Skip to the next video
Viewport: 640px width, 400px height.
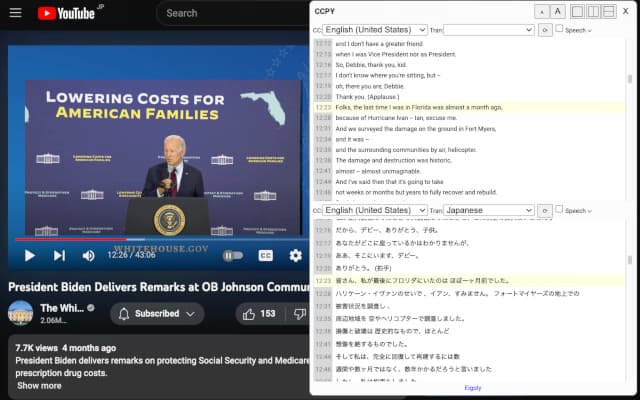click(x=59, y=256)
